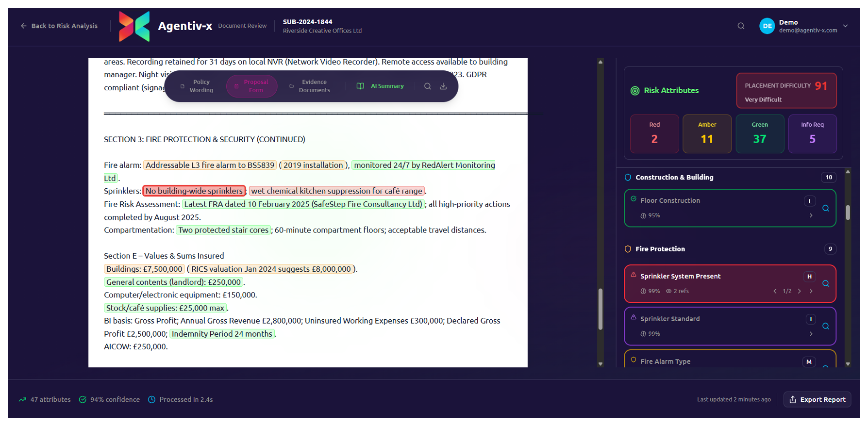Open the AI Summary view

coord(381,86)
